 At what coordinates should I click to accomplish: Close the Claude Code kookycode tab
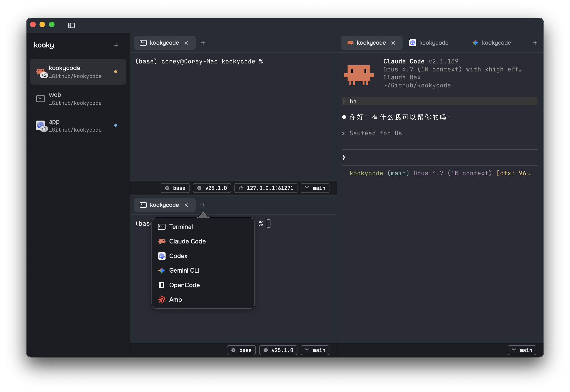[x=393, y=43]
